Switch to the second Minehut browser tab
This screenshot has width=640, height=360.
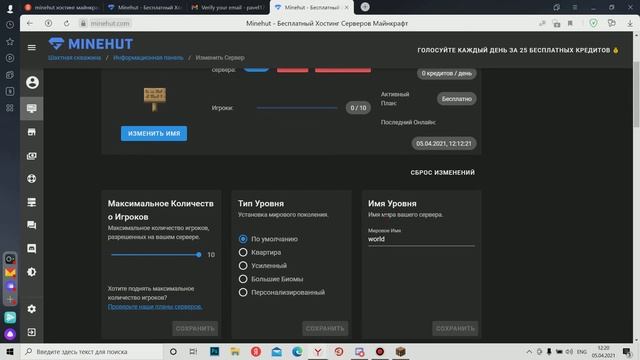(145, 7)
